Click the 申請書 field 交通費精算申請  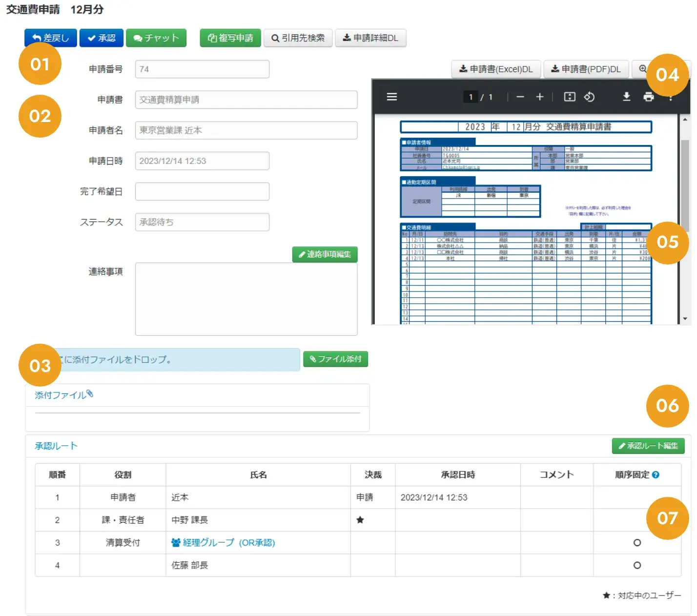pos(246,100)
